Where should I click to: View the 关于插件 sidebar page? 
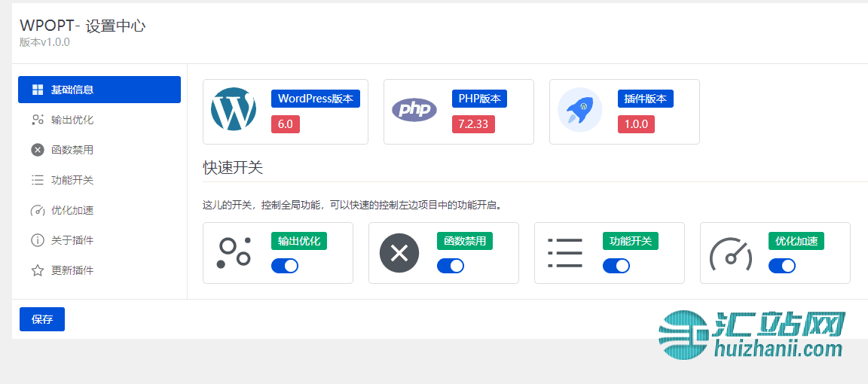point(99,241)
